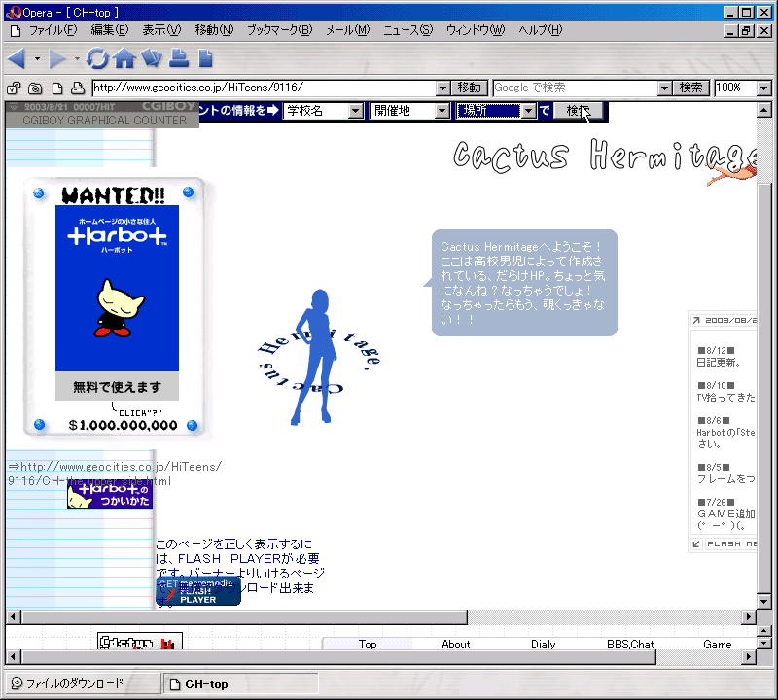Click the bottom frame horizontal scrollbar thumb
Viewport: 778px width, 700px height.
(338, 657)
